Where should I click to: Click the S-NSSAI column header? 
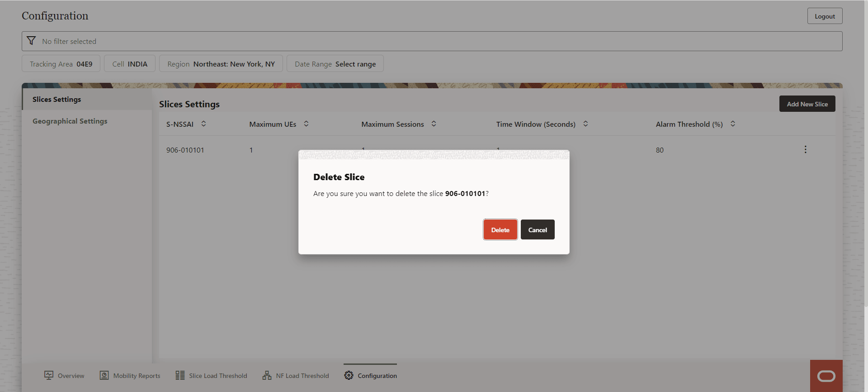(x=179, y=124)
